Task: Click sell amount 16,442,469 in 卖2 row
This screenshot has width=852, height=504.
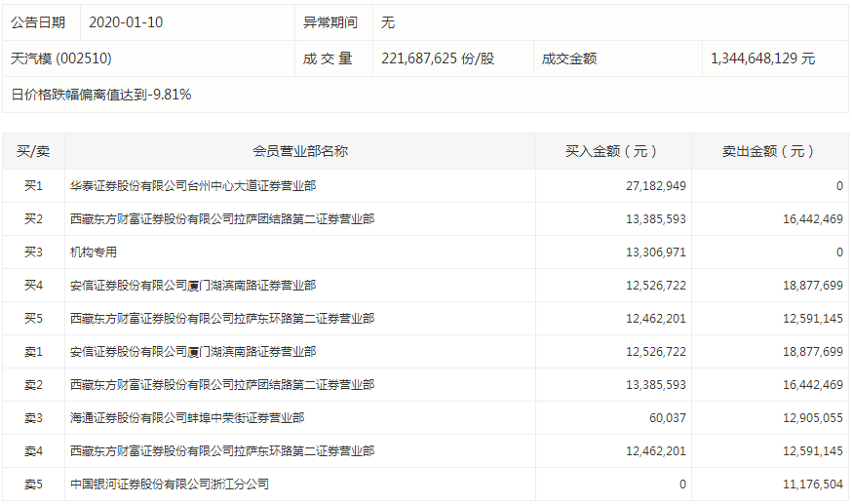Action: click(813, 384)
